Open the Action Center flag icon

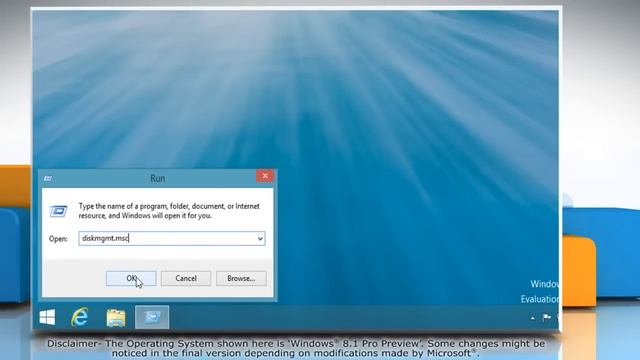(x=547, y=317)
